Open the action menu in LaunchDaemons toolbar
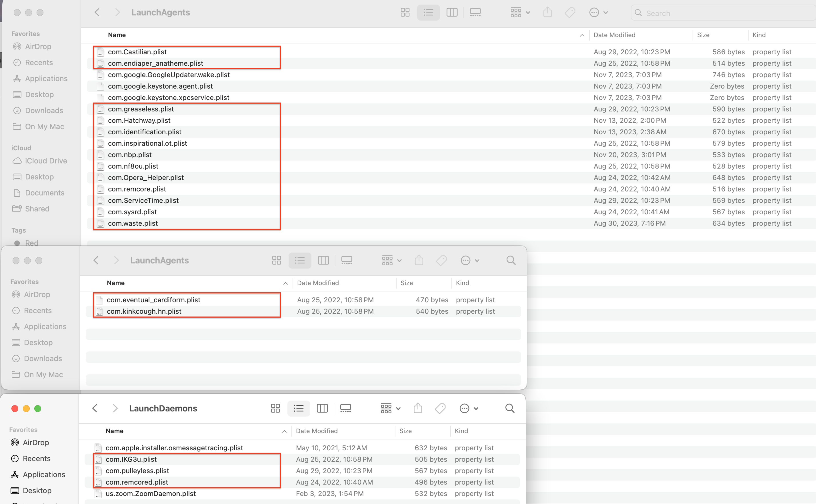 469,408
